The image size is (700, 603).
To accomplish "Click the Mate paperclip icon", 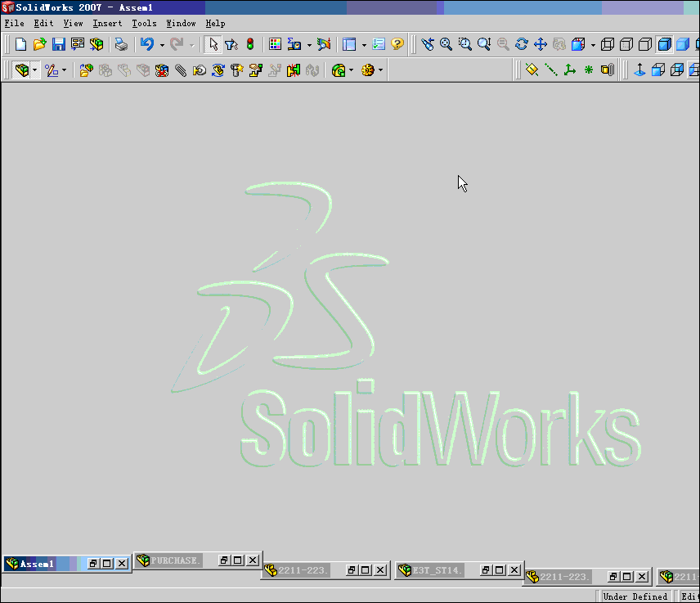I will tap(181, 70).
